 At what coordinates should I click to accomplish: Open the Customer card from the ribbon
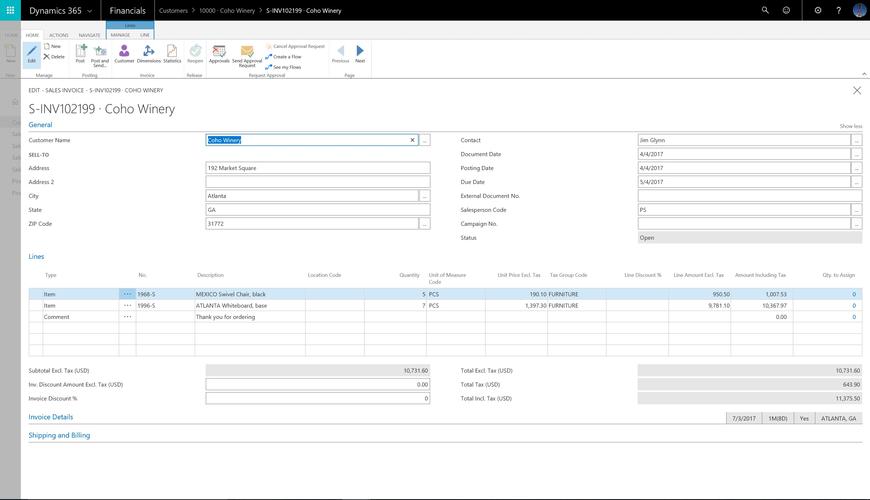point(124,53)
